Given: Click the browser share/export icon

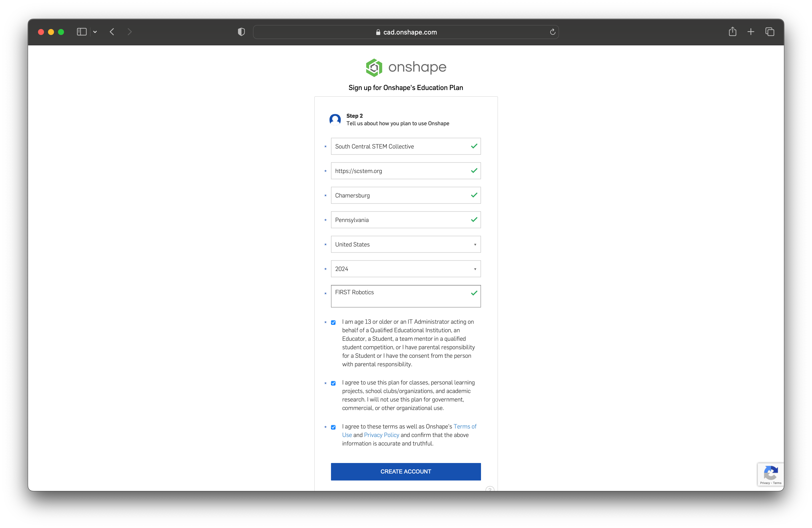Looking at the screenshot, I should click(733, 32).
